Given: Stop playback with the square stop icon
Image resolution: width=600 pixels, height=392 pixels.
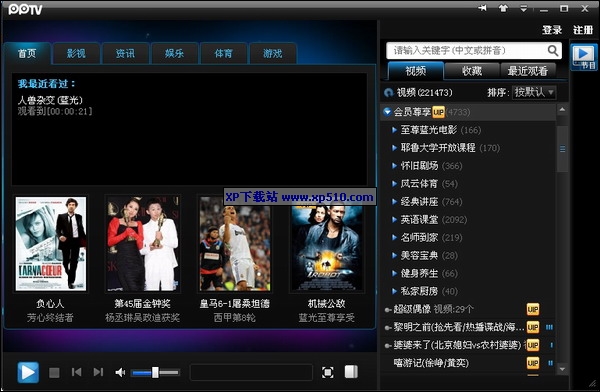Looking at the screenshot, I should click(54, 372).
